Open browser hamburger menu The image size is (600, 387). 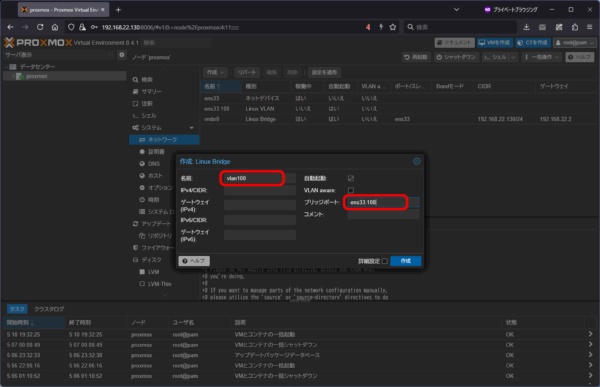[x=590, y=27]
